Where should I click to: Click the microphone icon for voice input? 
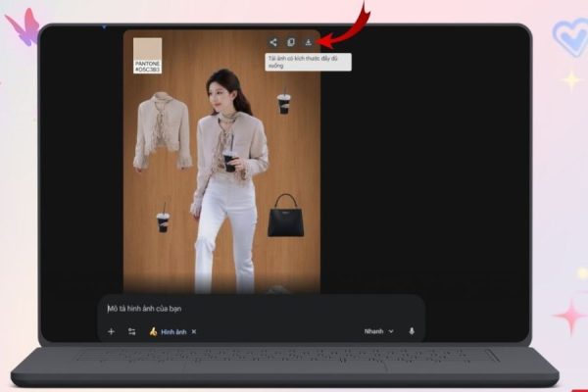tap(411, 331)
